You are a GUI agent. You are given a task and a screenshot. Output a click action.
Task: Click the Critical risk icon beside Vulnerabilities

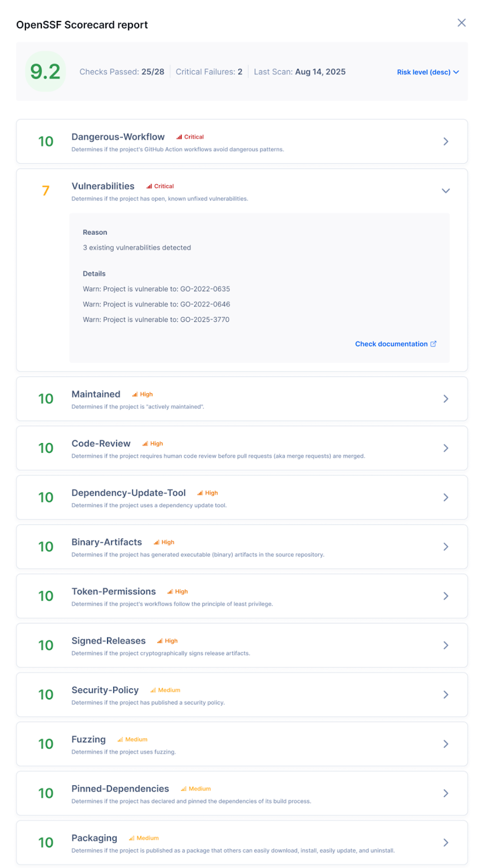(149, 186)
